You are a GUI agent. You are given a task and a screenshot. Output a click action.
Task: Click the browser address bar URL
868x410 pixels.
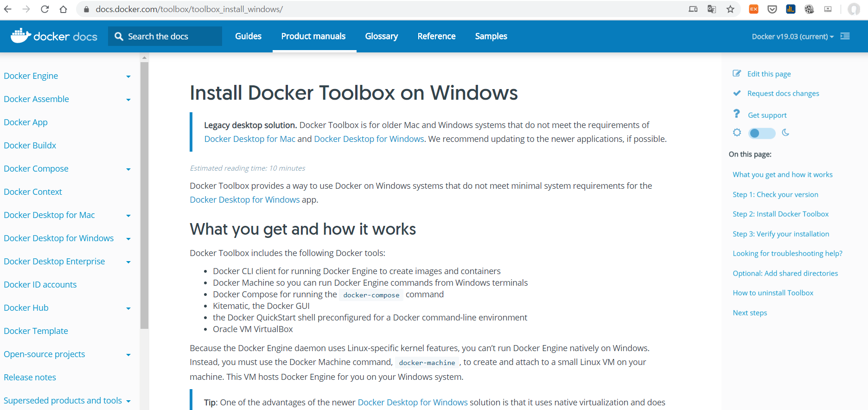tap(189, 9)
